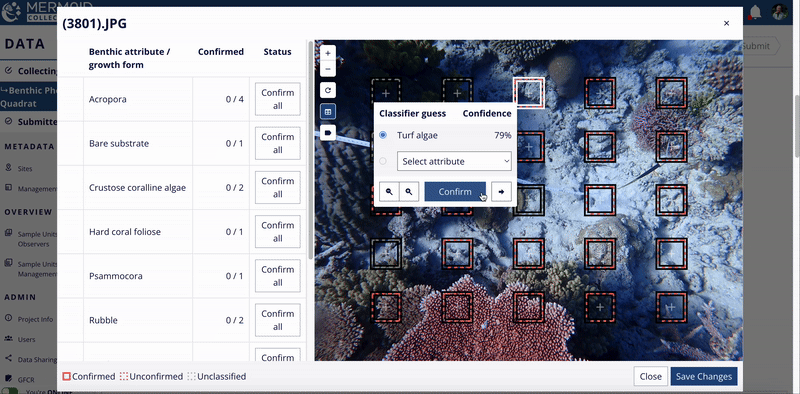Open Project Info in the sidebar

click(35, 319)
